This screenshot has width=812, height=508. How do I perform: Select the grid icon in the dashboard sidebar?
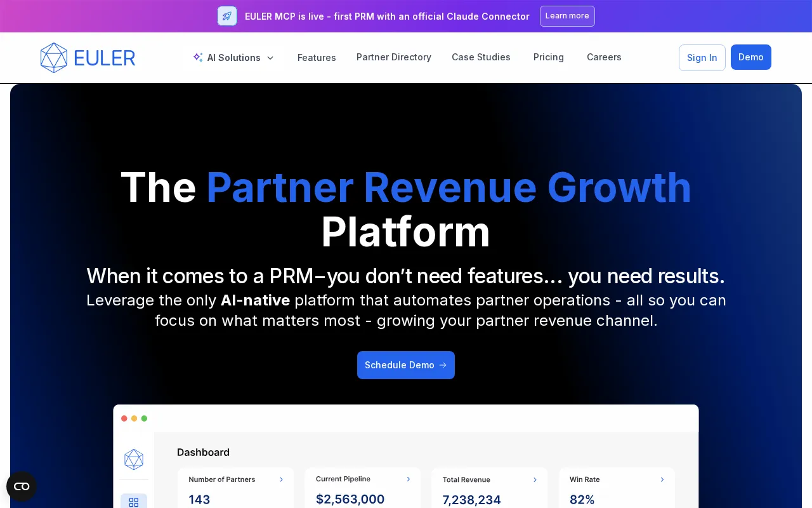[134, 502]
